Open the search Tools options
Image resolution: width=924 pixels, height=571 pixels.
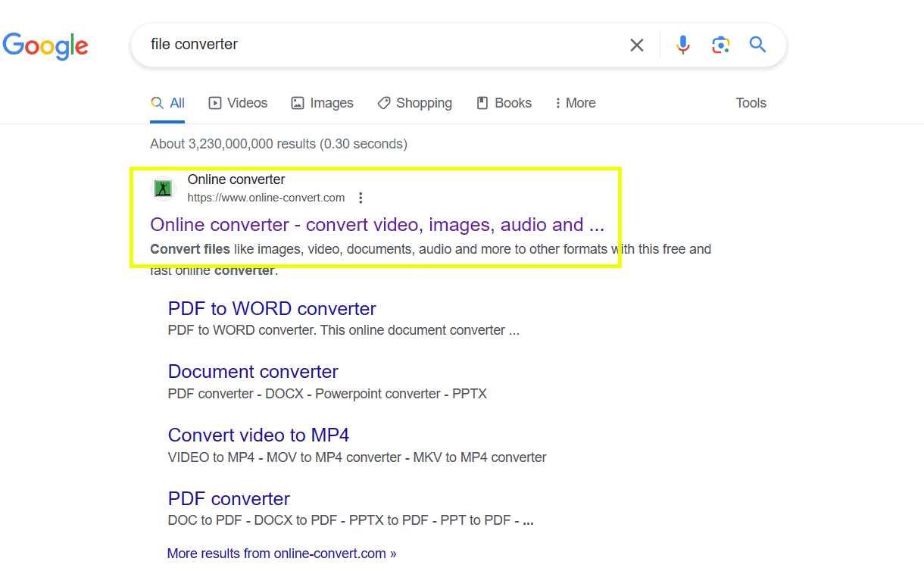751,103
